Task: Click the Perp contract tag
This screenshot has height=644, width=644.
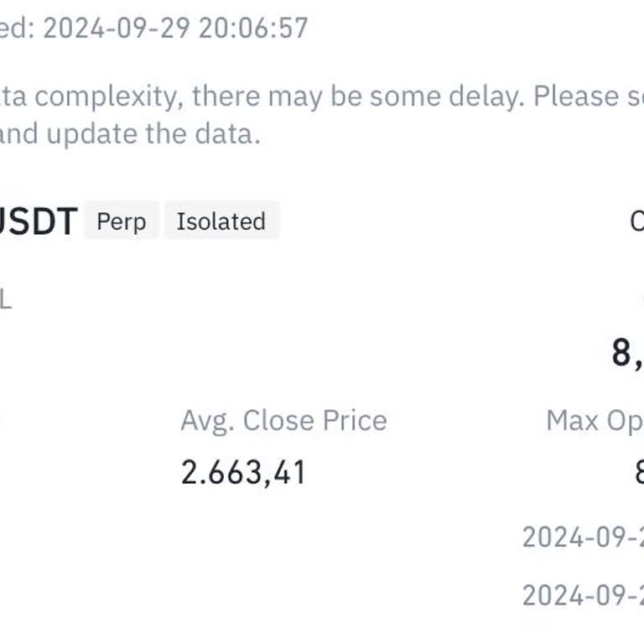Action: point(121,221)
